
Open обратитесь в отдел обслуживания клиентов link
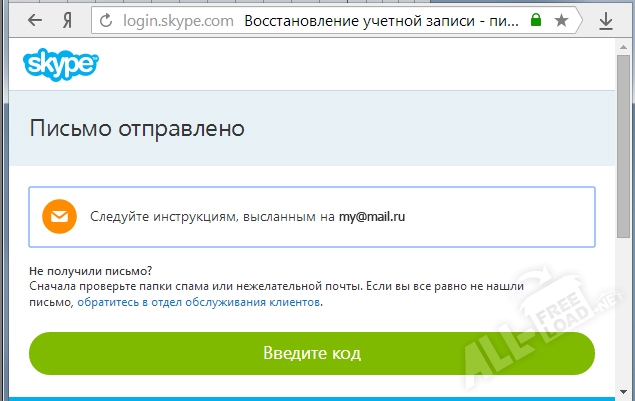click(199, 302)
